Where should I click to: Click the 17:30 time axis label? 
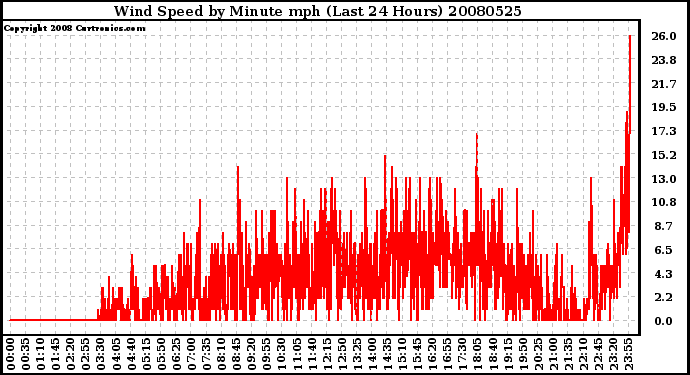tap(463, 354)
